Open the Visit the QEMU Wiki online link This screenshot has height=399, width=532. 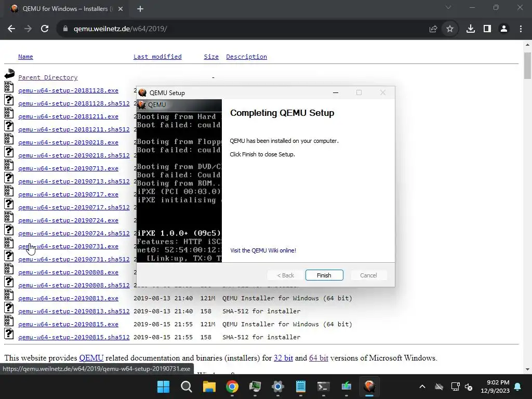(x=263, y=250)
